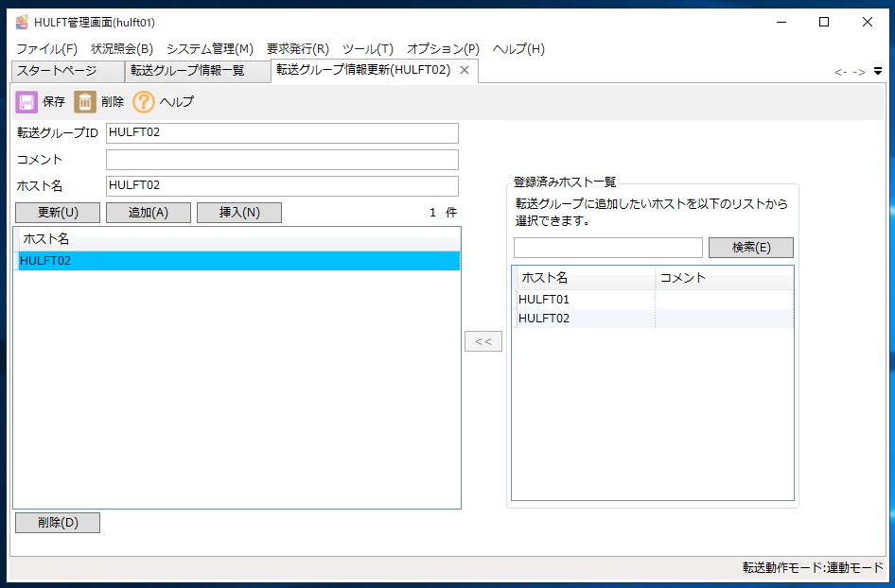Open the ファイル(F) menu
Viewport: 895px width, 588px height.
click(46, 49)
